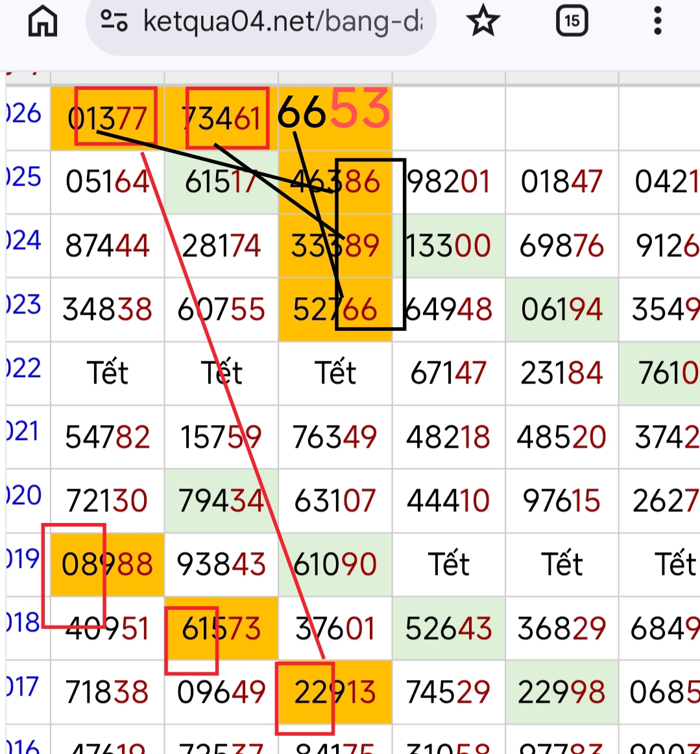Select the Tết cell directly right of 61090
Viewport: 700px width, 754px height.
[x=448, y=564]
